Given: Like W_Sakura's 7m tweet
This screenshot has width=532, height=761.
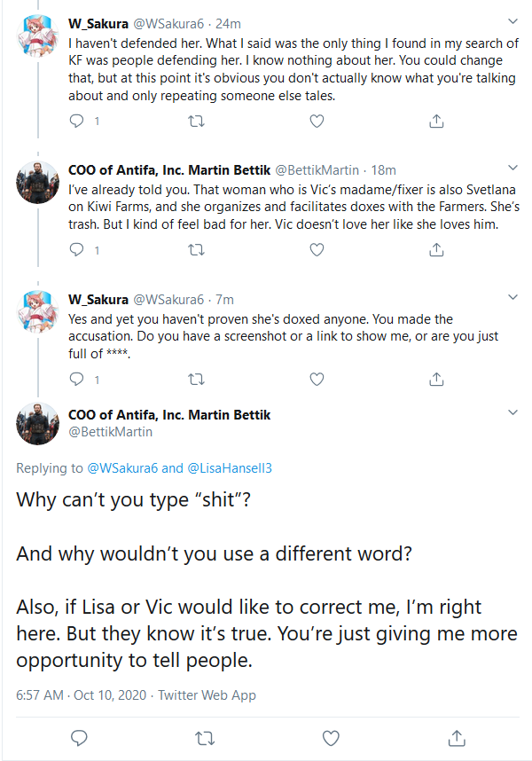Looking at the screenshot, I should [x=317, y=379].
